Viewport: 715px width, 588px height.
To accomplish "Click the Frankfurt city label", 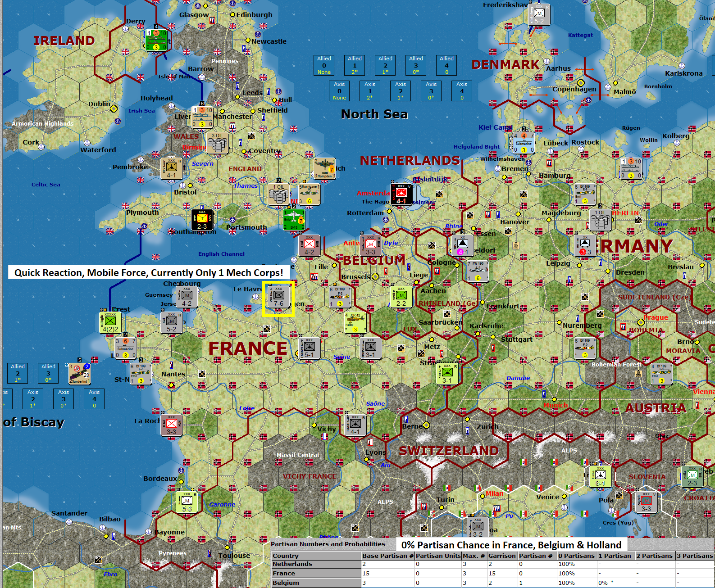I will click(x=503, y=306).
